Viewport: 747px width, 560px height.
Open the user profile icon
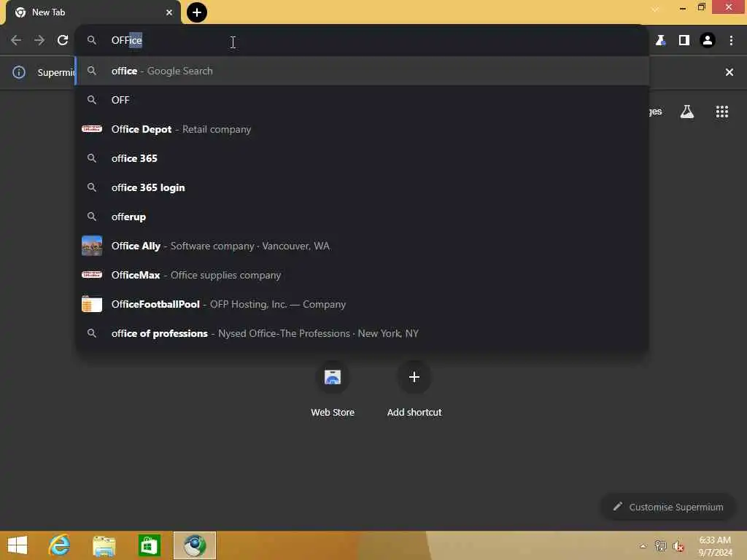coord(708,41)
